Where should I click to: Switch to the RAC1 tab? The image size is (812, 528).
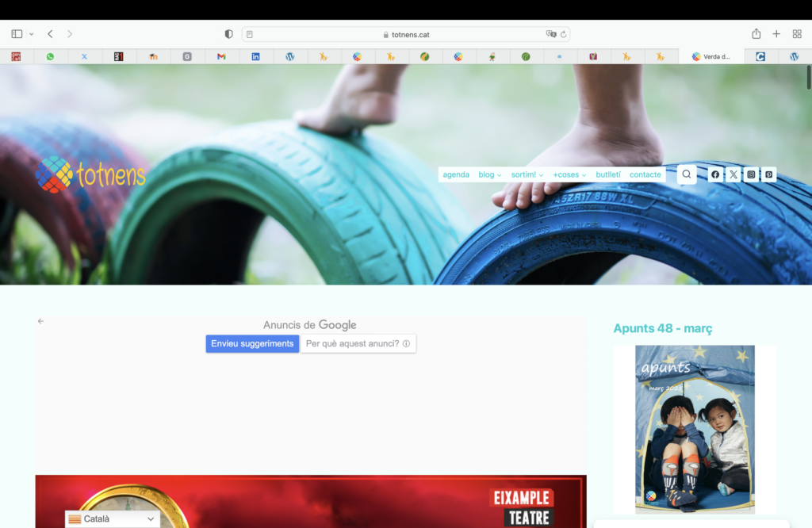coord(119,56)
